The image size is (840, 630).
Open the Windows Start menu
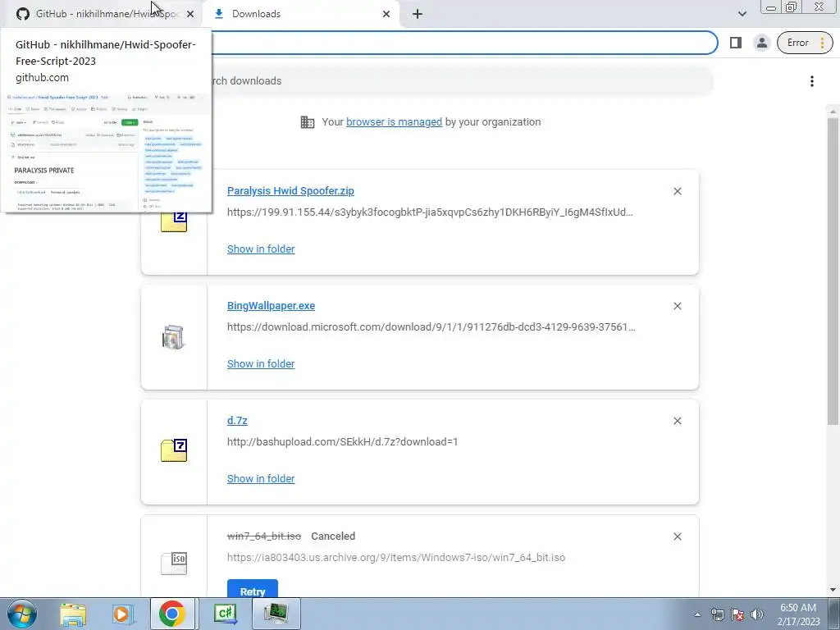(x=22, y=614)
